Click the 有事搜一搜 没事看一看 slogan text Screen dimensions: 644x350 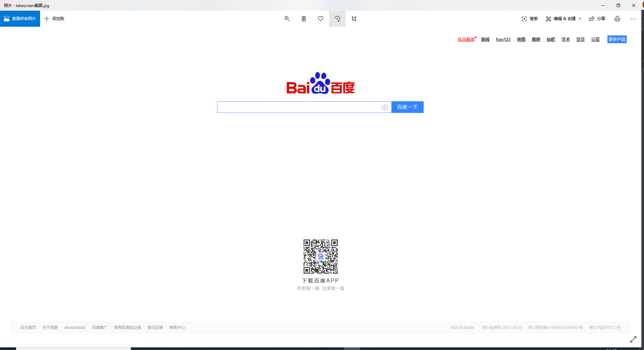(321, 289)
